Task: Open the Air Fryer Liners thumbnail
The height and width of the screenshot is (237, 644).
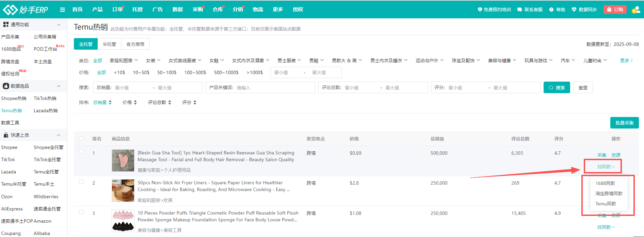Action: [123, 190]
